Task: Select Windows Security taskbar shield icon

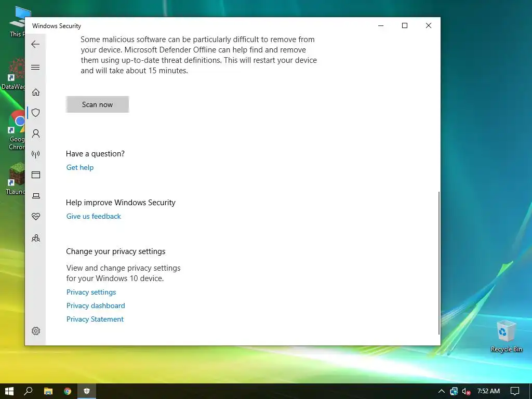Action: 87,391
